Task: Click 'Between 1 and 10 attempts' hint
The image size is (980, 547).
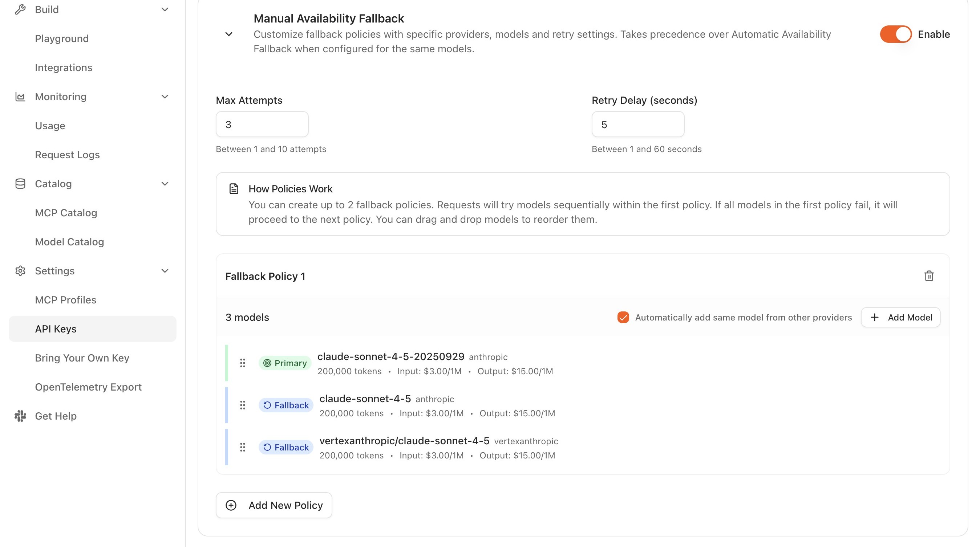Action: (x=271, y=149)
